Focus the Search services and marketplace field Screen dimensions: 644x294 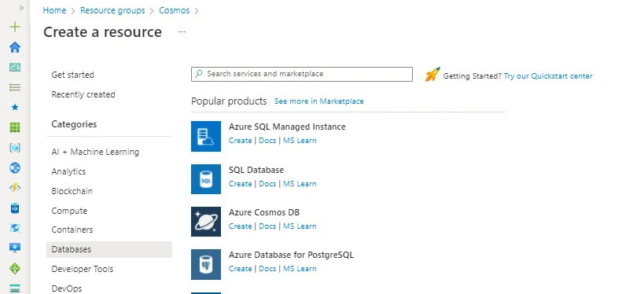(302, 74)
